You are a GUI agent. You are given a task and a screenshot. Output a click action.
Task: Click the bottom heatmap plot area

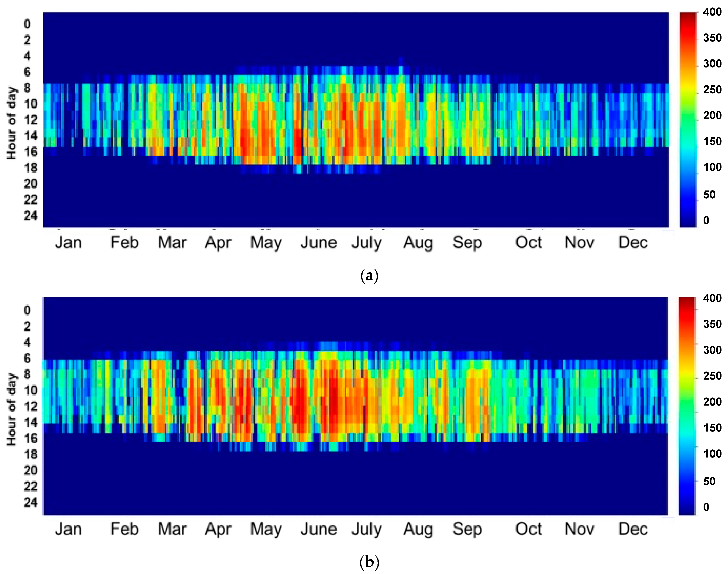tap(355, 406)
